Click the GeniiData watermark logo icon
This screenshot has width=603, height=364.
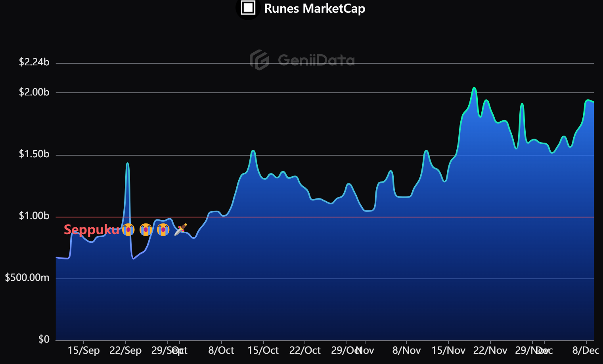click(x=259, y=60)
